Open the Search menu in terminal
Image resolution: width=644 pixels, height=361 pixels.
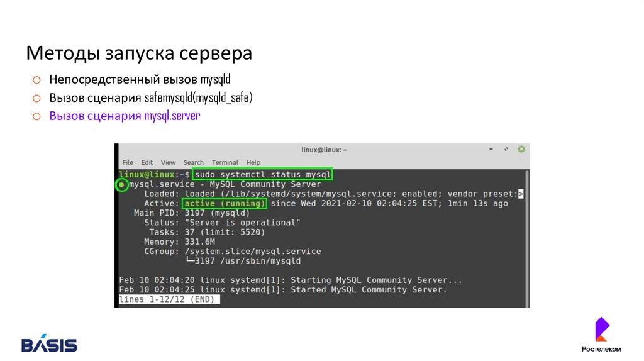194,162
